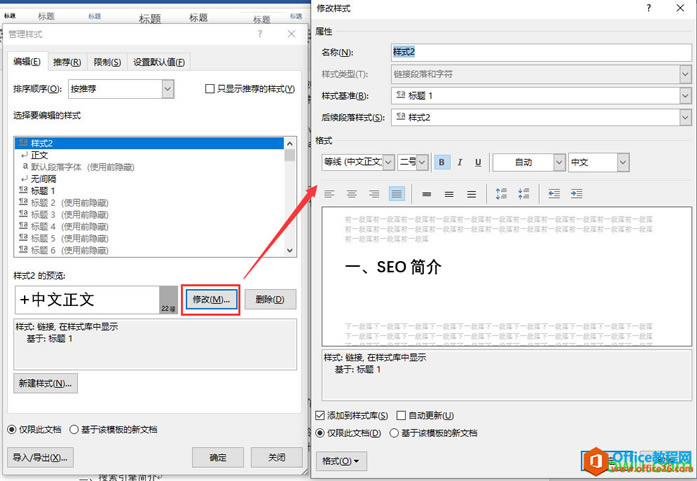Center paragraph text alignment

pos(352,194)
